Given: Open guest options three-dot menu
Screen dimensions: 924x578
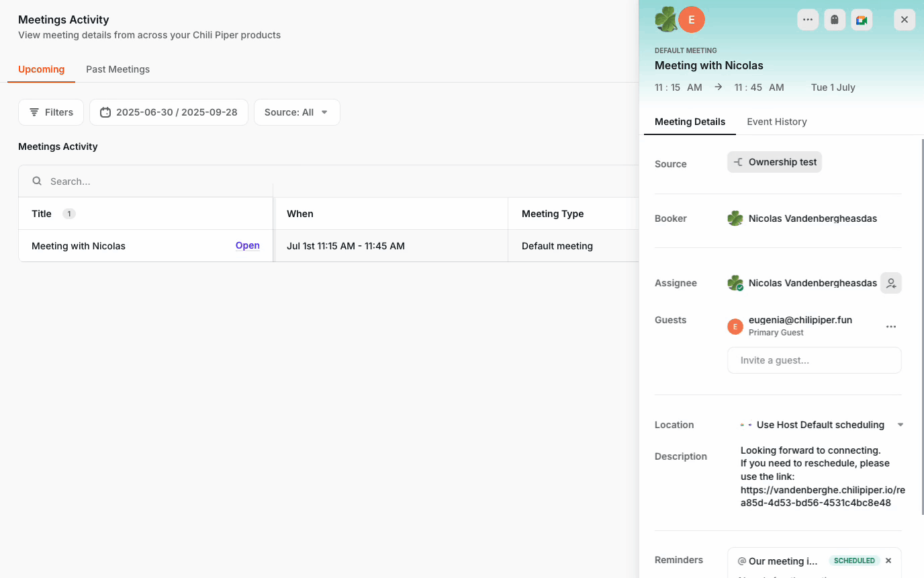Looking at the screenshot, I should tap(891, 327).
